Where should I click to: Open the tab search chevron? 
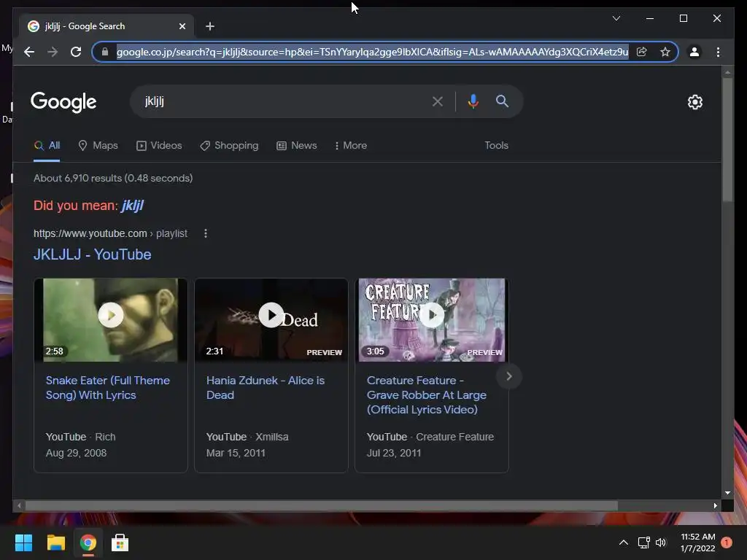point(616,18)
